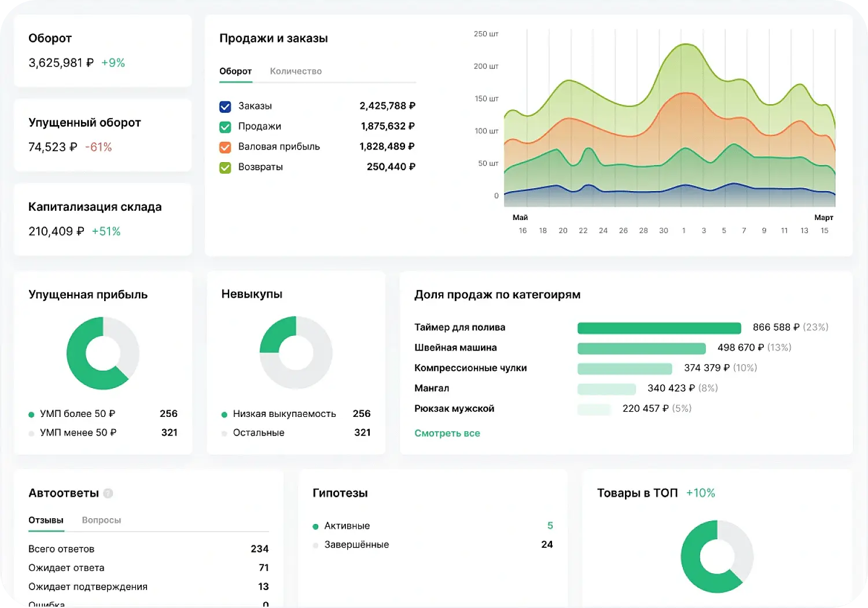Click the Таймер для полива progress bar
This screenshot has width=868, height=608.
point(659,328)
